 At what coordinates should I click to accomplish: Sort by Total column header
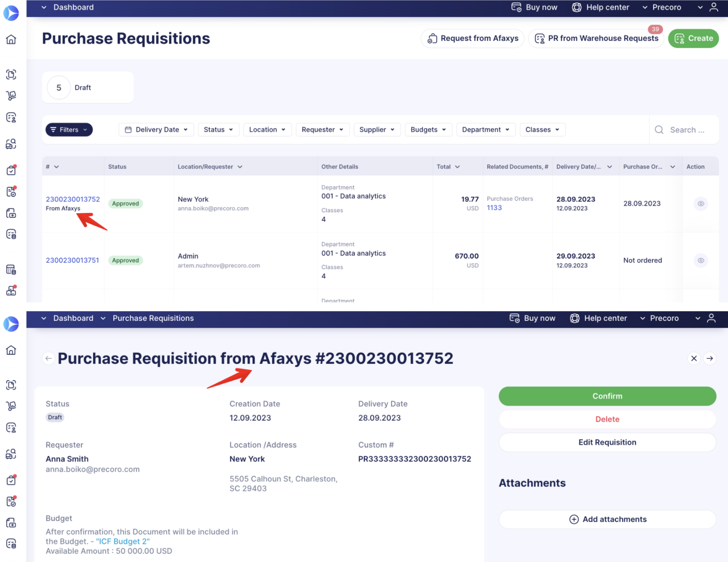pos(448,167)
